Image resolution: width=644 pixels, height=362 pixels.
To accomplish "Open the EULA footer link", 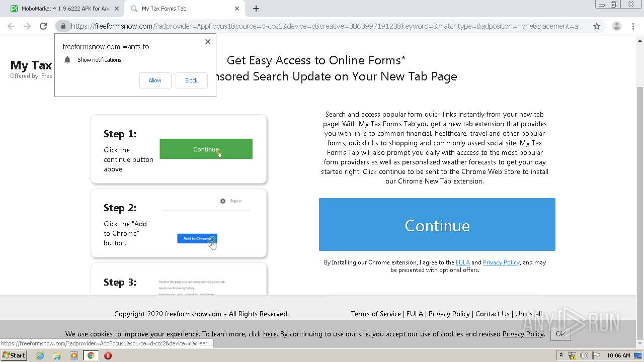I will [x=415, y=314].
